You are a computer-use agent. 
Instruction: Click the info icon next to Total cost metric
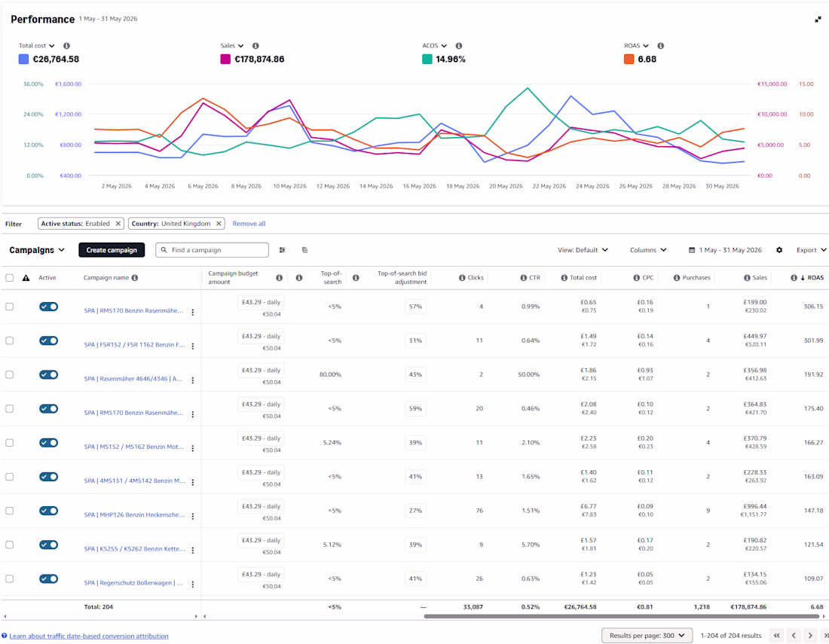click(66, 46)
